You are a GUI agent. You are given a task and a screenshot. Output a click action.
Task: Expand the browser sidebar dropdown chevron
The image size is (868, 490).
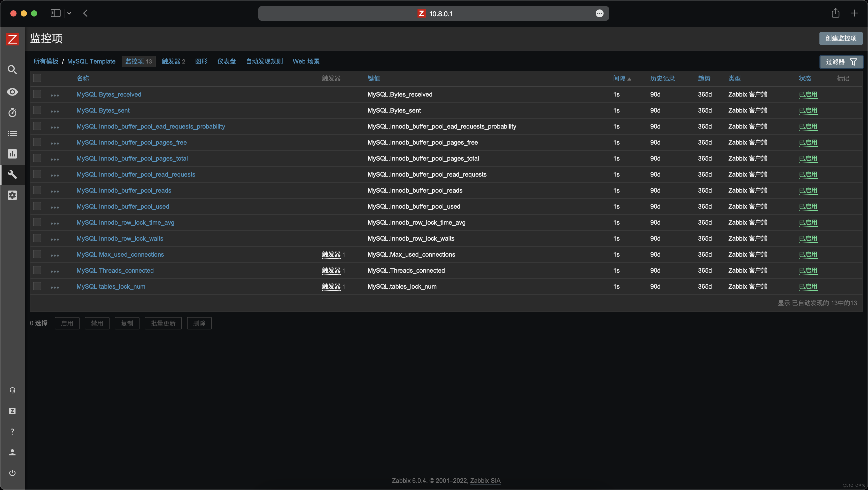pos(69,13)
